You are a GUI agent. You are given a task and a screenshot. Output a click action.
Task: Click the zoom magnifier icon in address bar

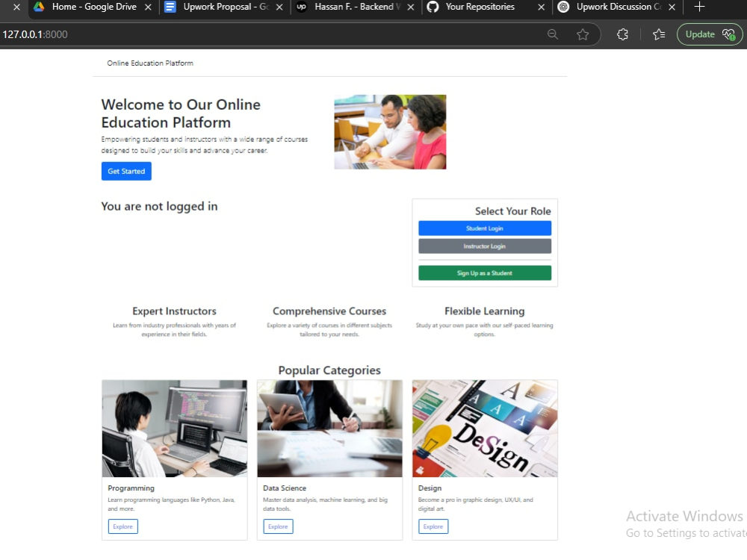[553, 34]
